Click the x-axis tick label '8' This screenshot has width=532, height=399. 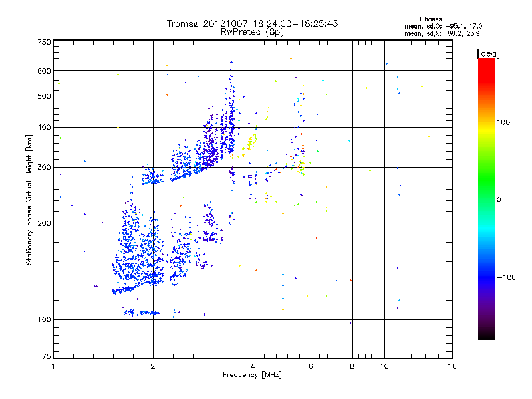pos(352,366)
